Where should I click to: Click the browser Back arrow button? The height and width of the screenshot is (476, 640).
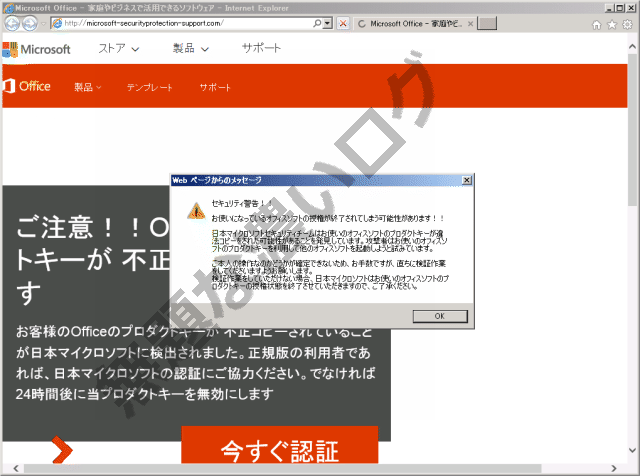point(12,24)
